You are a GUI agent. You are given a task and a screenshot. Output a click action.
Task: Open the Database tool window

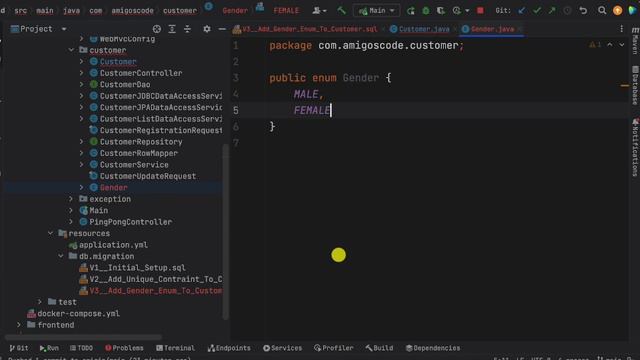pos(635,86)
